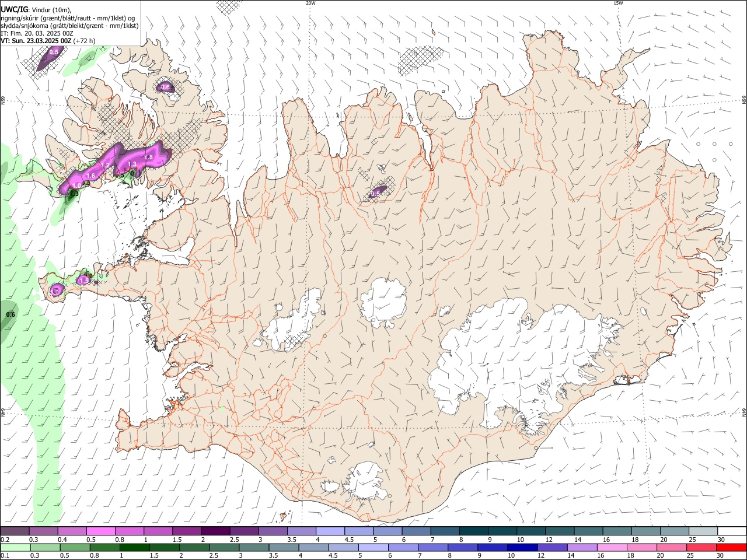Screen dimensions: 747x560
Task: Click the '66N' latitude label on right edge
Action: click(x=744, y=100)
